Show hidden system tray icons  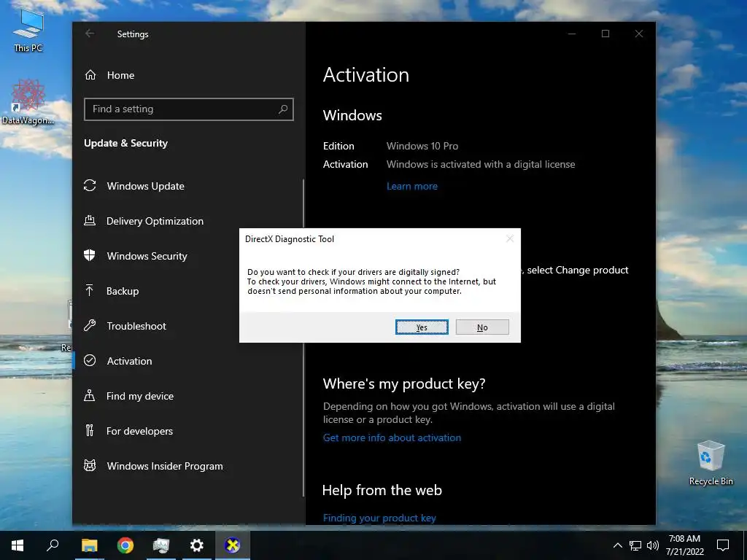(617, 545)
